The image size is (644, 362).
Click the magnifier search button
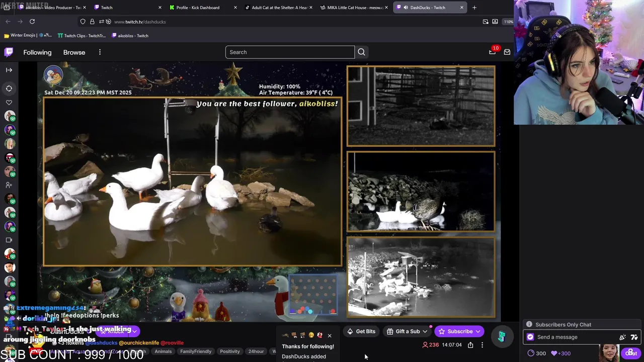361,52
